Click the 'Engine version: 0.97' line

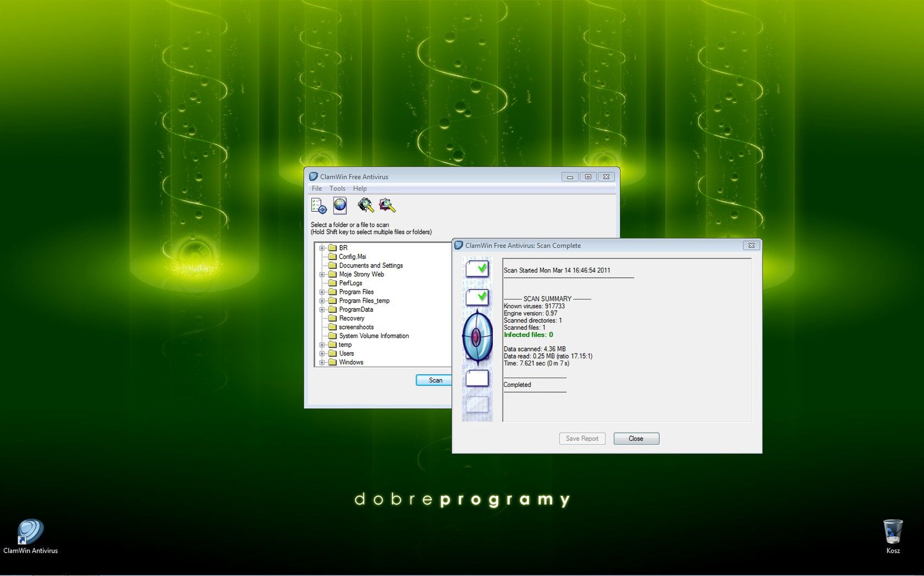pos(531,313)
